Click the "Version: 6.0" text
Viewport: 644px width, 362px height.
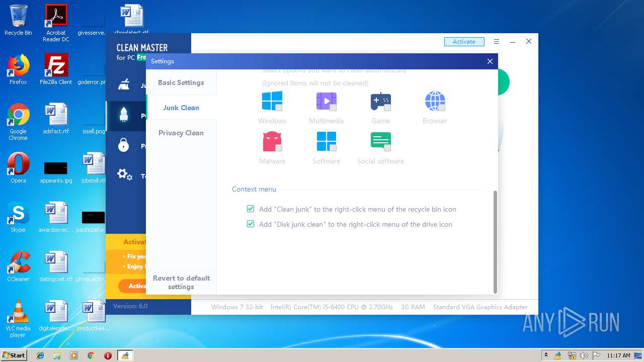tap(130, 306)
